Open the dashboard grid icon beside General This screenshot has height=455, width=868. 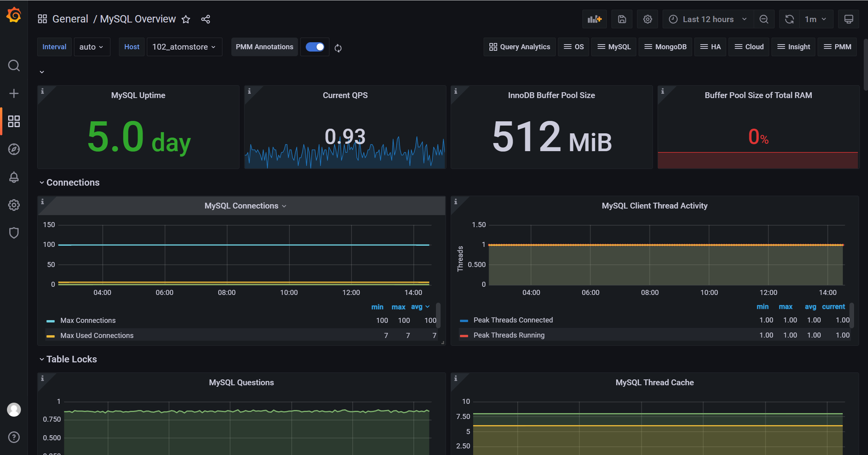[42, 19]
